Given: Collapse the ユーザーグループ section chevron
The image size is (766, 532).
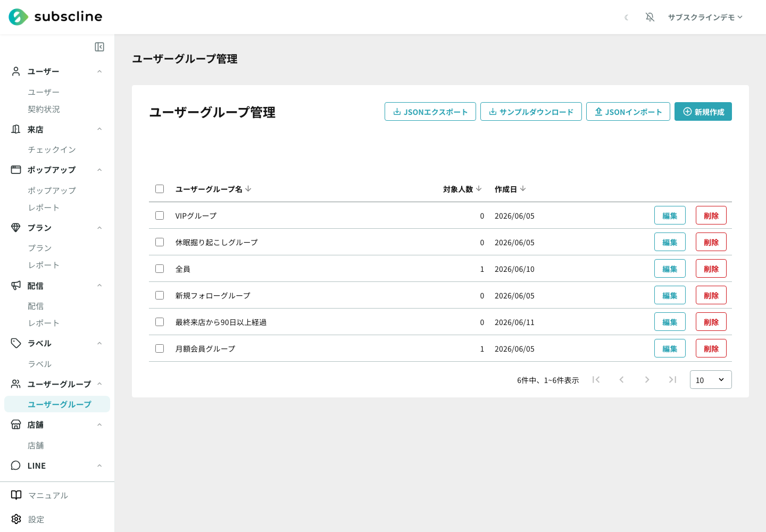Looking at the screenshot, I should click(x=99, y=384).
